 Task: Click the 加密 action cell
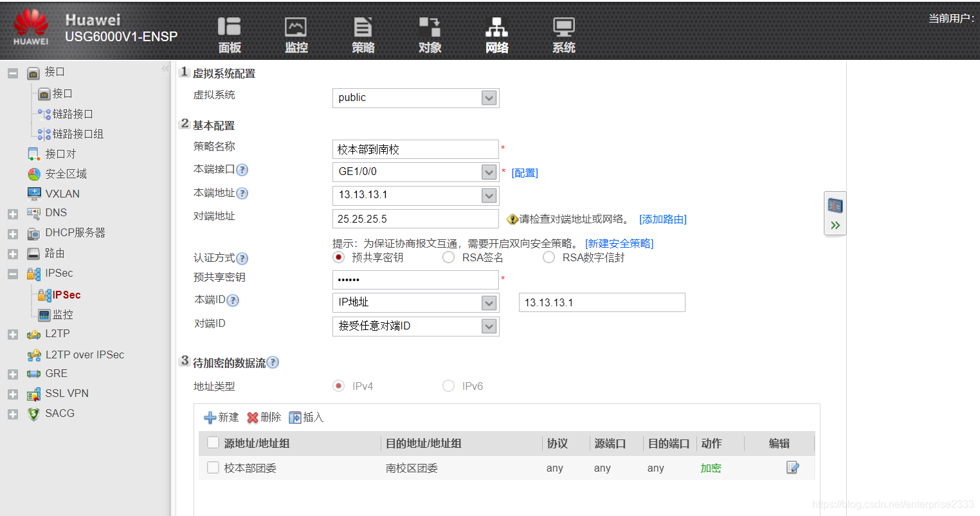pos(711,468)
